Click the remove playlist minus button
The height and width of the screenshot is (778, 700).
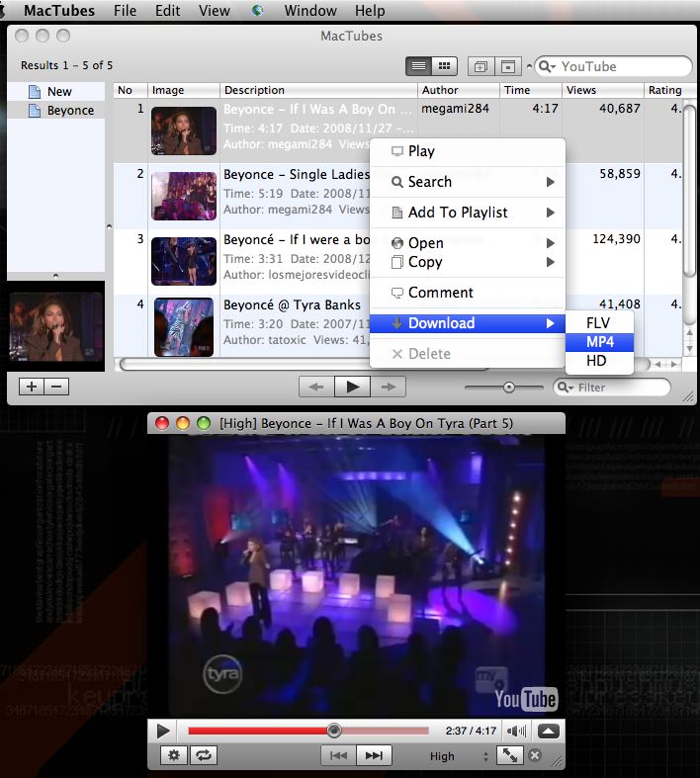point(56,387)
